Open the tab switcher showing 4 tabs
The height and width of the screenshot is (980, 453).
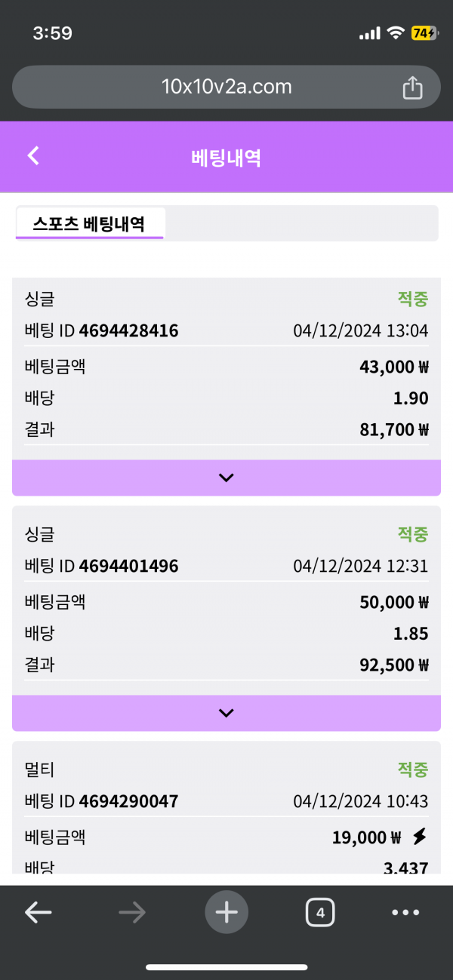pyautogui.click(x=320, y=913)
